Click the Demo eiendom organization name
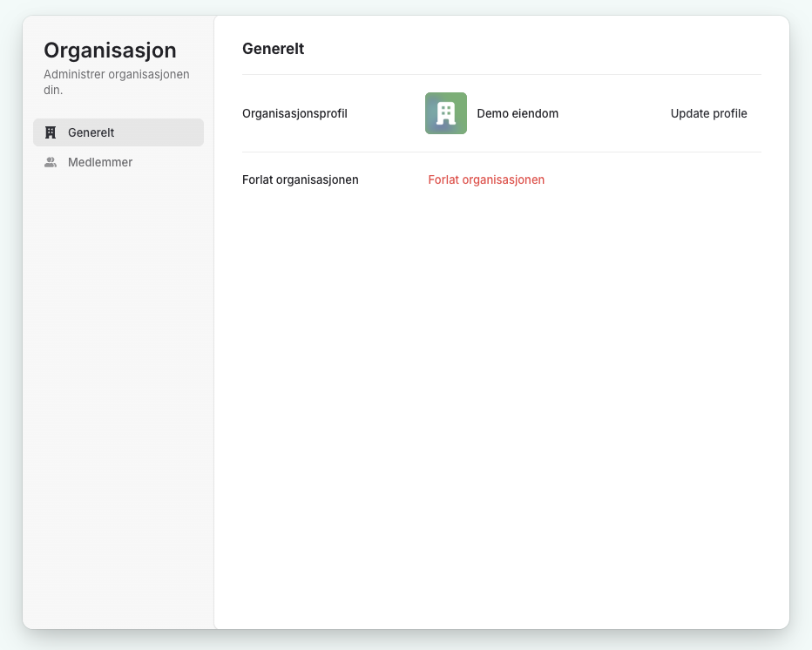The width and height of the screenshot is (812, 650). 518,113
